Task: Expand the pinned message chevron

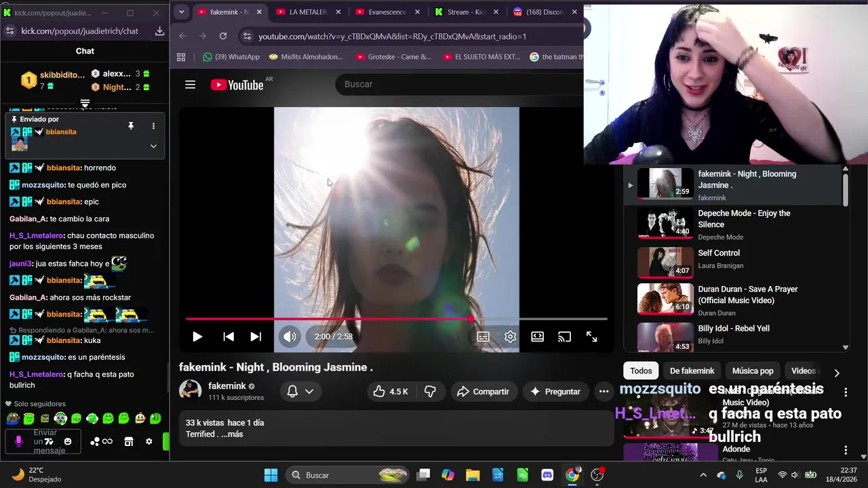Action: (153, 146)
